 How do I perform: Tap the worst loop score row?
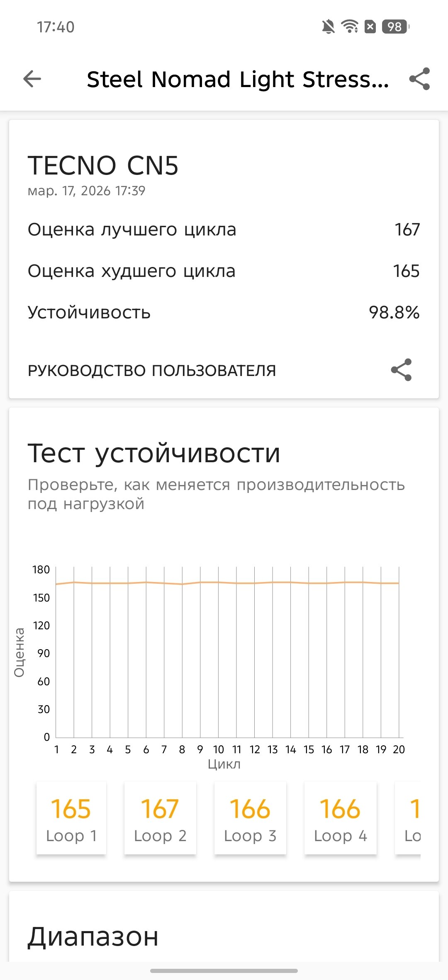pos(224,271)
